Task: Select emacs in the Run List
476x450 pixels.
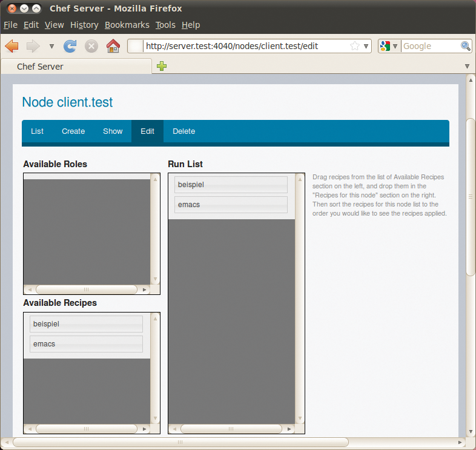Action: tap(231, 205)
